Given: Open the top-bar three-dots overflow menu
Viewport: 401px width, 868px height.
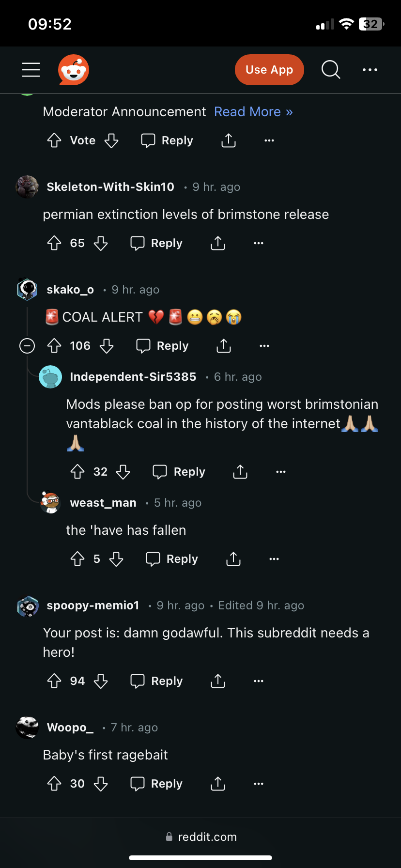Looking at the screenshot, I should tap(370, 70).
